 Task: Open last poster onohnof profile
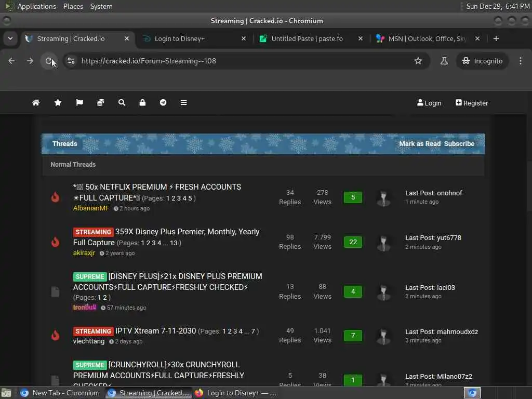449,193
